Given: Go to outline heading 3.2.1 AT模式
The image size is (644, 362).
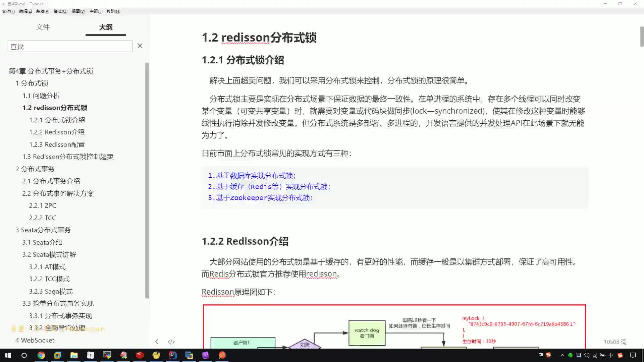Looking at the screenshot, I should pyautogui.click(x=47, y=267).
